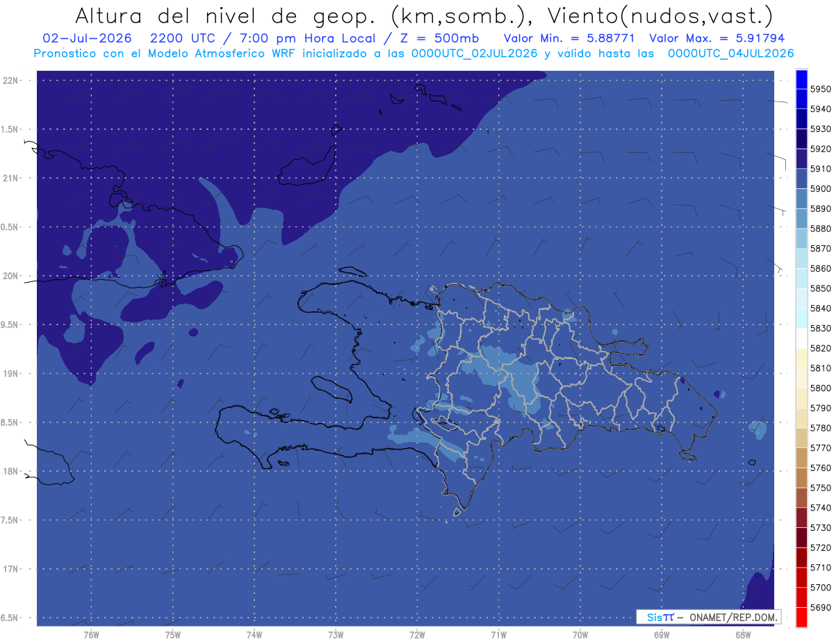
Task: Click the '5790' color bar label
Action: 821,408
